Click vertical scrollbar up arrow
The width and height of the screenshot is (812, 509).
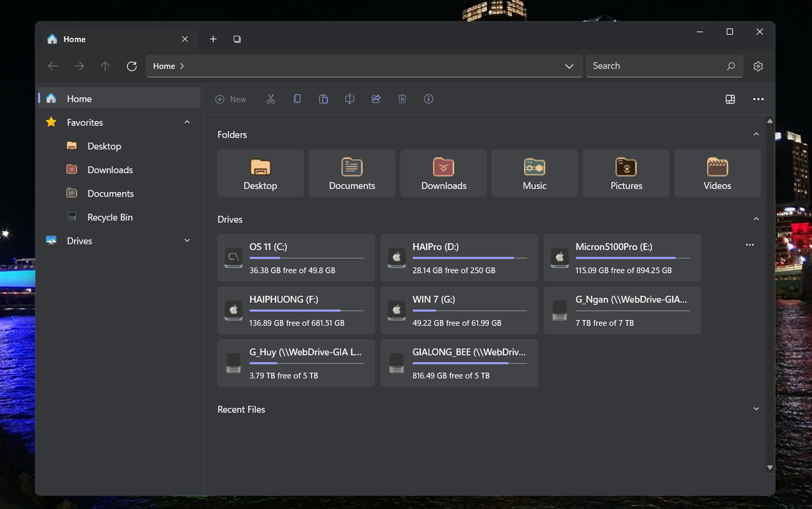tap(770, 121)
